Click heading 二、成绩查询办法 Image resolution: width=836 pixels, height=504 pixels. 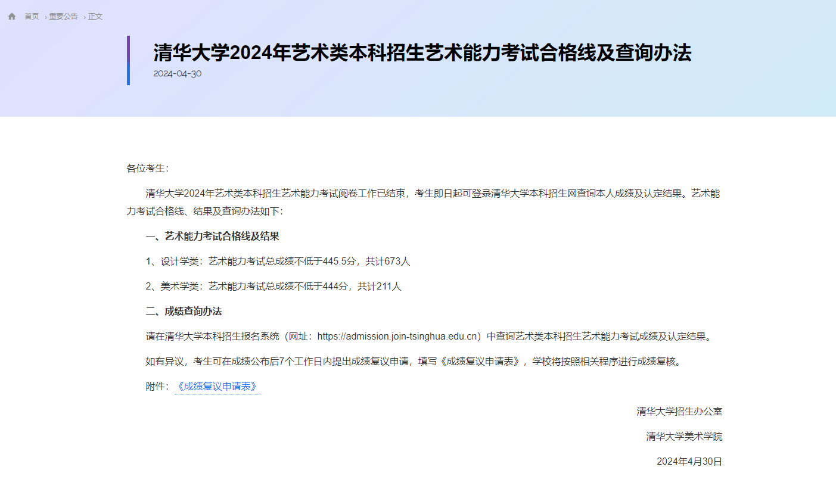point(184,312)
